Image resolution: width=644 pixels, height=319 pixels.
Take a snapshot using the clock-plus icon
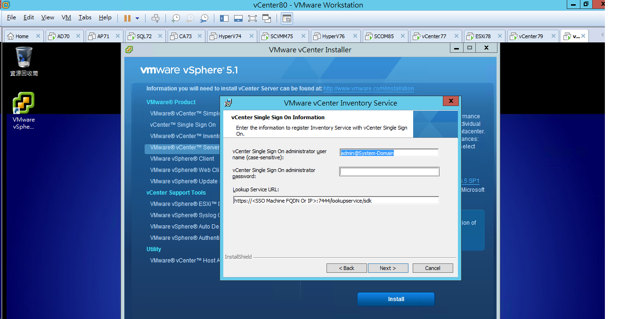(176, 18)
